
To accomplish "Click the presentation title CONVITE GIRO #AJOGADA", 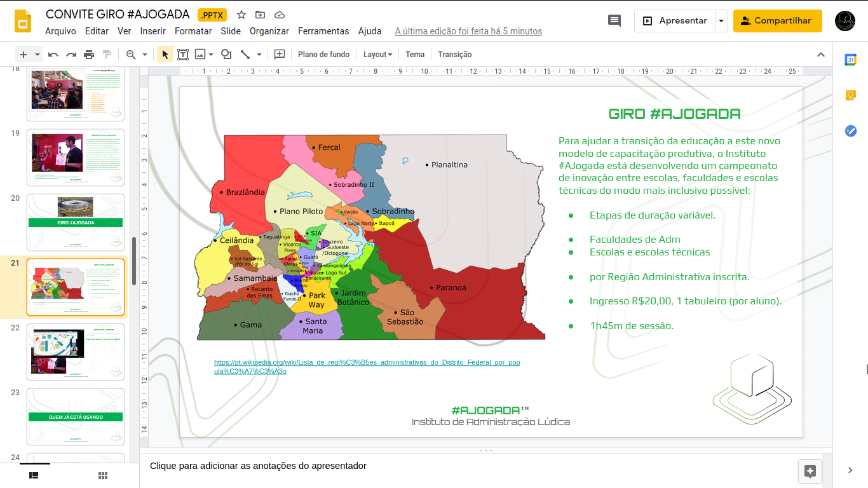I will (x=118, y=15).
